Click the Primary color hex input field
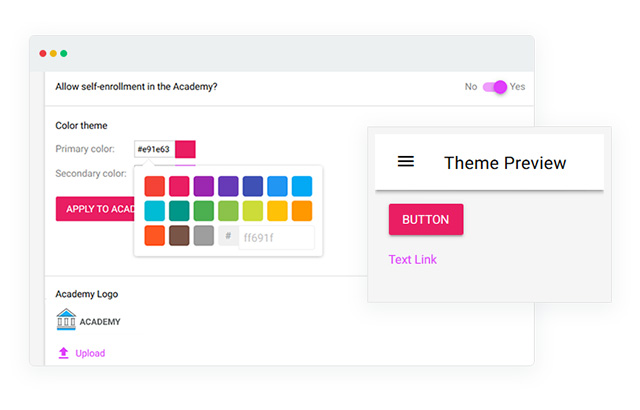The width and height of the screenshot is (640, 410). click(154, 149)
